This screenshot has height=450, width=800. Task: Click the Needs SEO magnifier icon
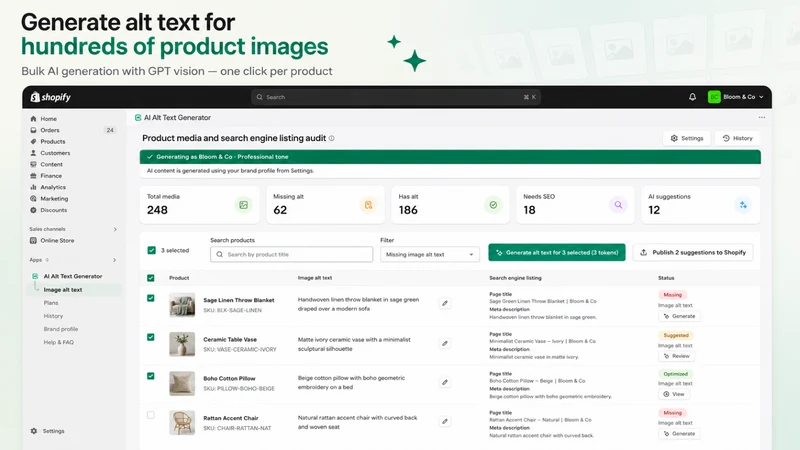(x=618, y=205)
